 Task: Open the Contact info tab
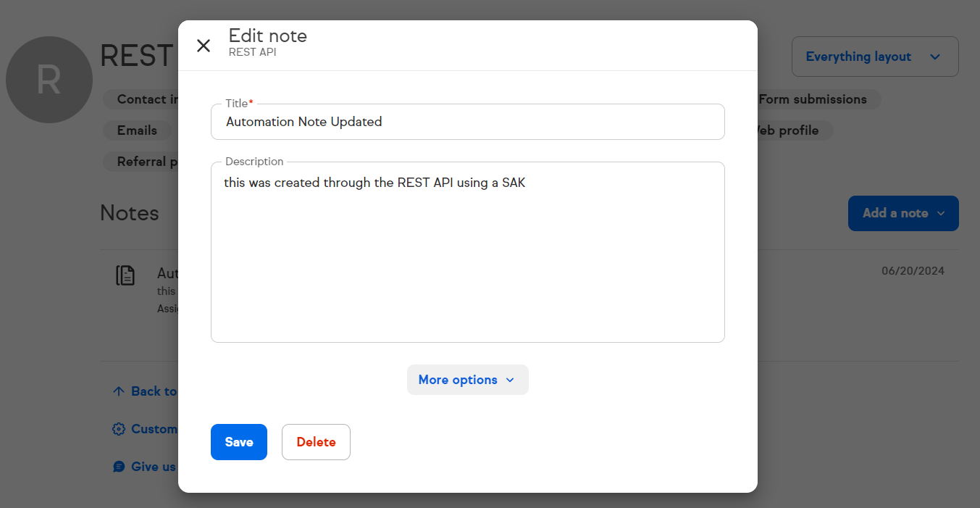[x=145, y=99]
